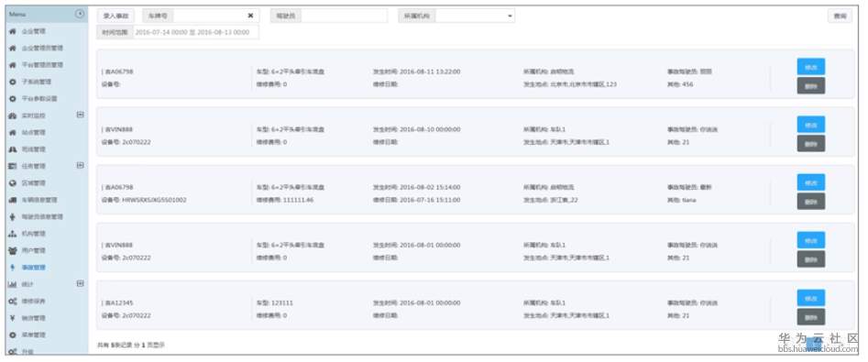The image size is (868, 362).
Task: Click the binoculars real-time monitoring icon
Action: [x=13, y=115]
